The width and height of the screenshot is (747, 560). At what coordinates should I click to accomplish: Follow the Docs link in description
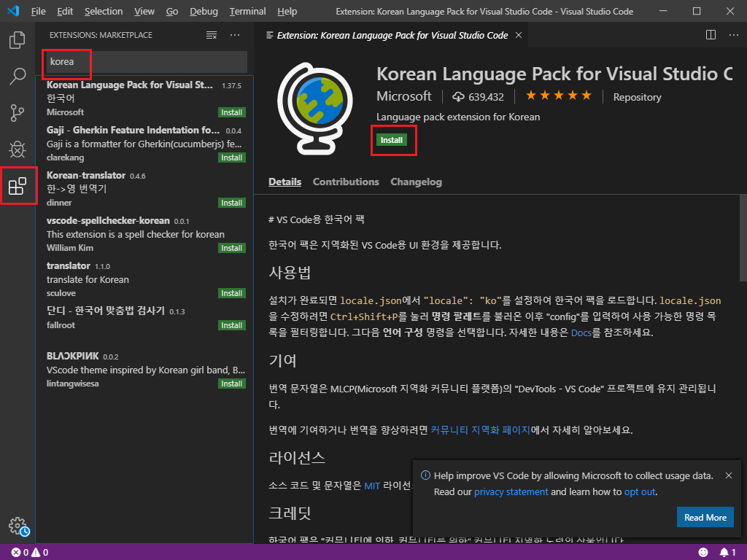click(581, 332)
